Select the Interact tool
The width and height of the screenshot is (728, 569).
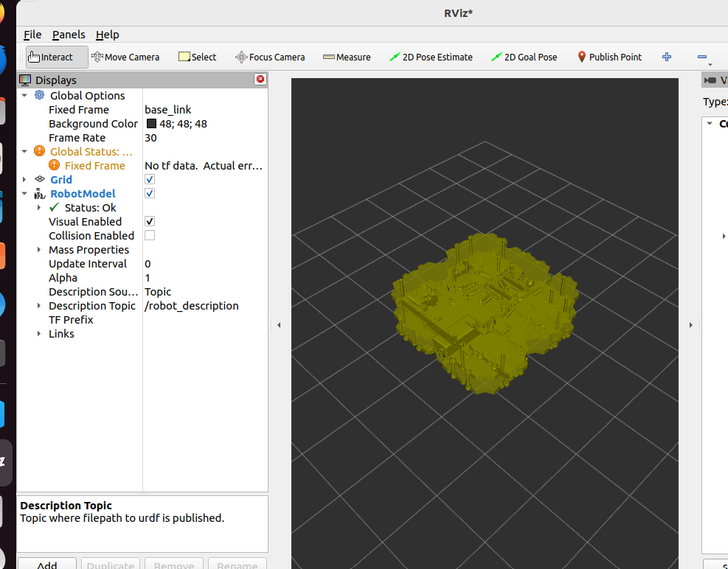tap(56, 57)
